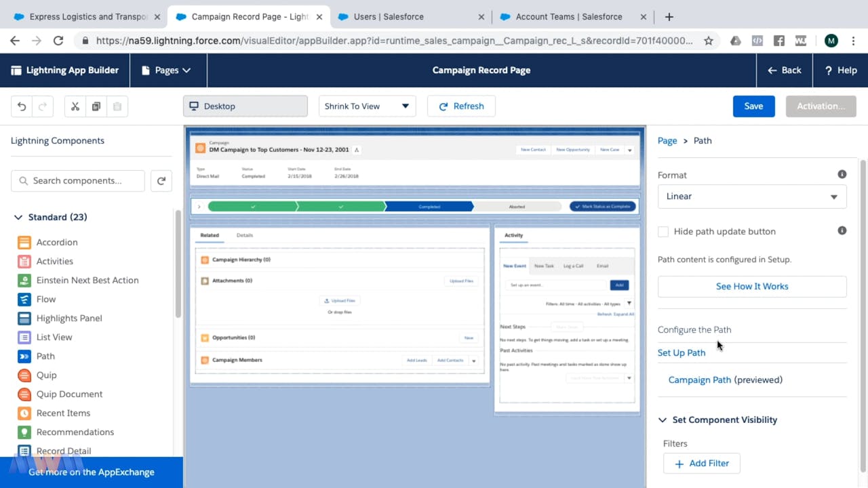Click the Activation button
This screenshot has width=868, height=488.
821,106
